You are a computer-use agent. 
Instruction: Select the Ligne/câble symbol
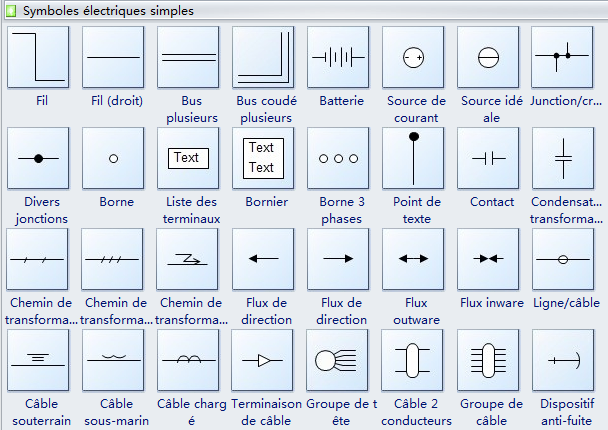[x=563, y=259]
